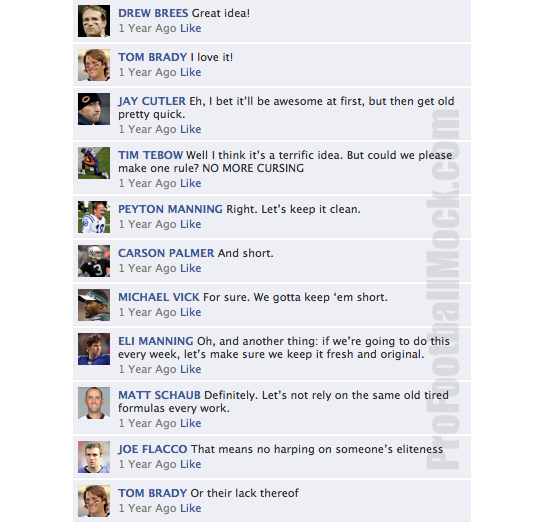Open Drew Brees profile picture

(94, 21)
